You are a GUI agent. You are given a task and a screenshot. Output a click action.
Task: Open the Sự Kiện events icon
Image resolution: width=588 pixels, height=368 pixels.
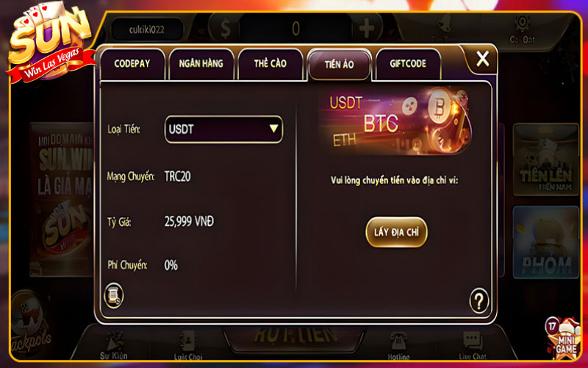pos(114,345)
